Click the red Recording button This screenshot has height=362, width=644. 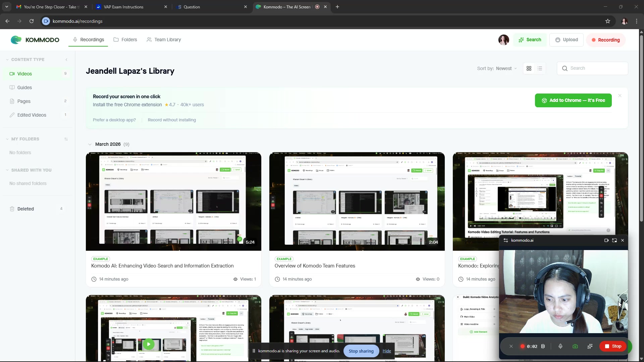tap(606, 40)
